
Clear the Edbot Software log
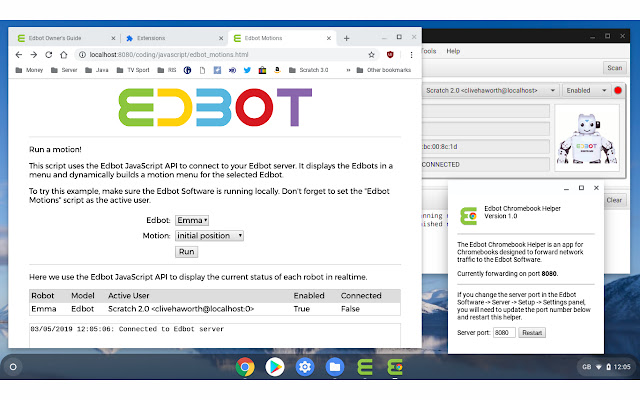[x=614, y=200]
